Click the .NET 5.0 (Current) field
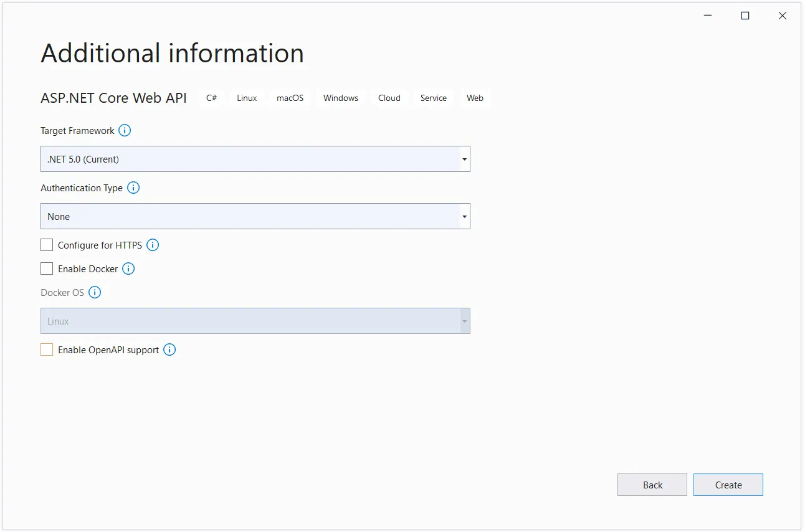 tap(249, 159)
